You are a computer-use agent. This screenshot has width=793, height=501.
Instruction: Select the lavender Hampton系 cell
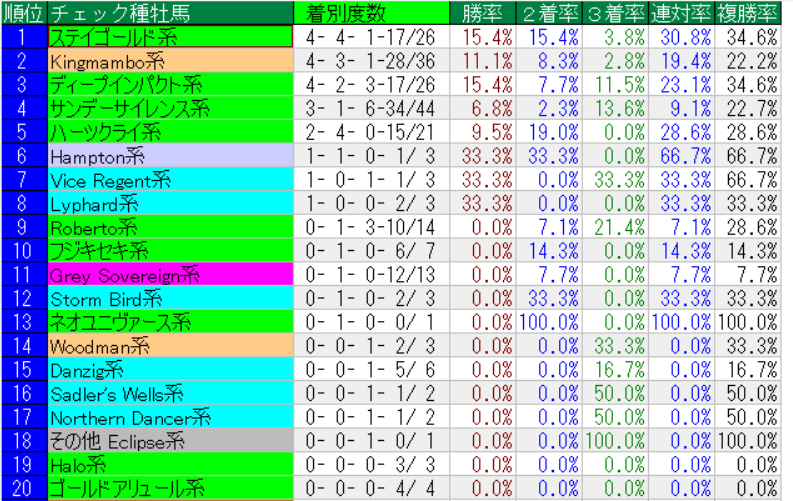coord(170,155)
